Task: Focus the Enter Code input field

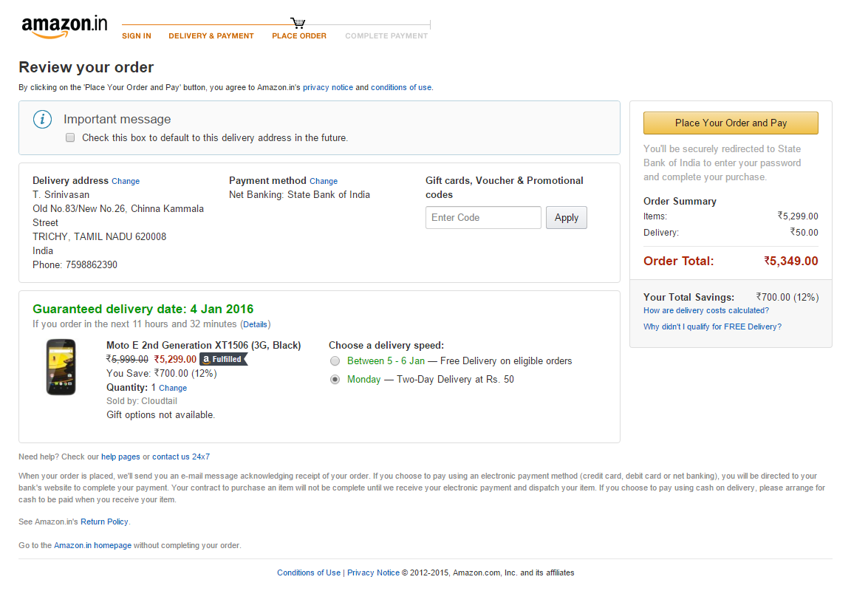Action: tap(483, 217)
